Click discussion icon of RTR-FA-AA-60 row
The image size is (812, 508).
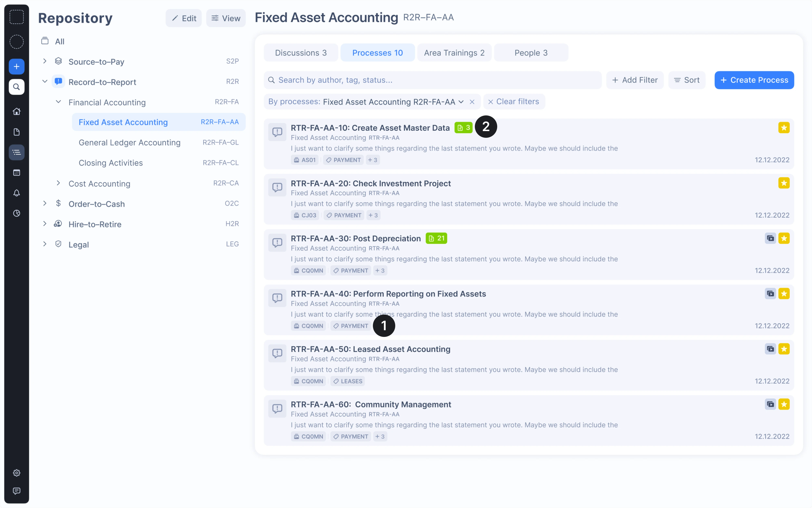coord(277,408)
